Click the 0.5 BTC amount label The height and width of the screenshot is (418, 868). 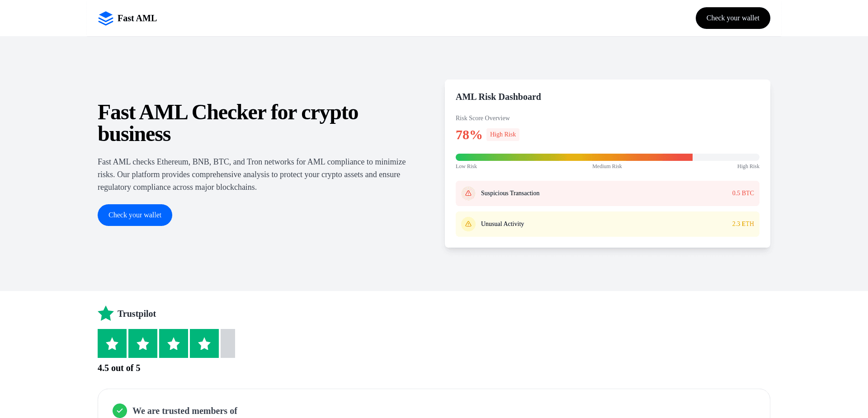[743, 193]
